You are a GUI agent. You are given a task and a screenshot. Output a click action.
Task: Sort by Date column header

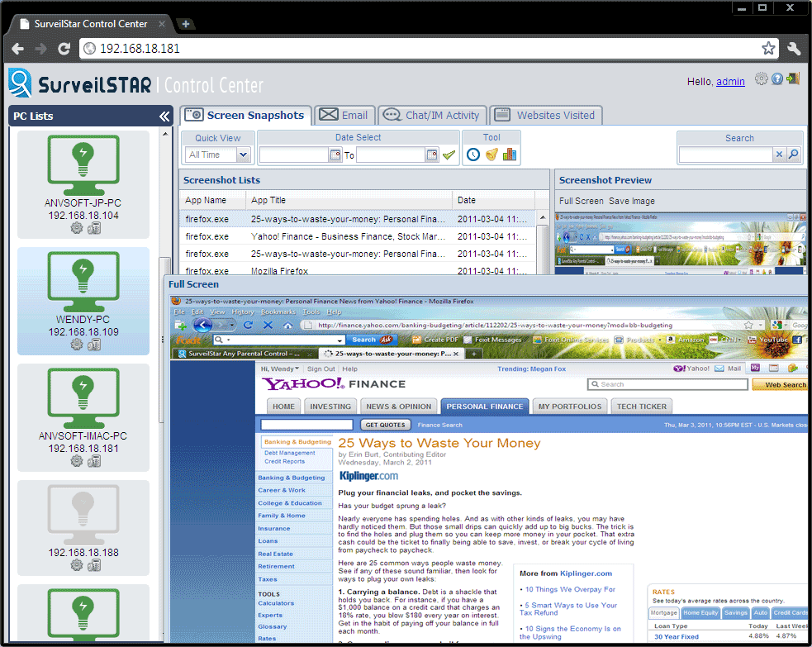(x=493, y=200)
